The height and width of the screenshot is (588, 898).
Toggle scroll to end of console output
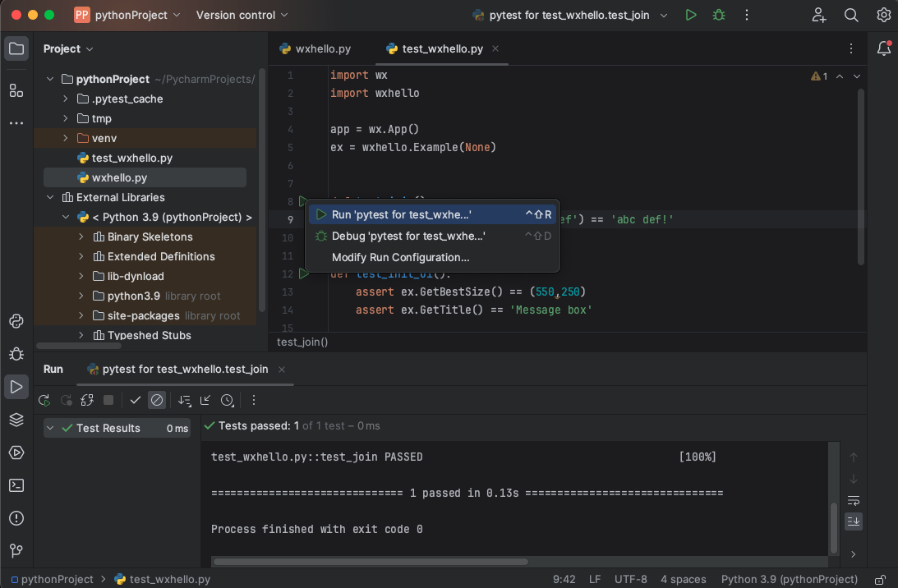(x=854, y=521)
